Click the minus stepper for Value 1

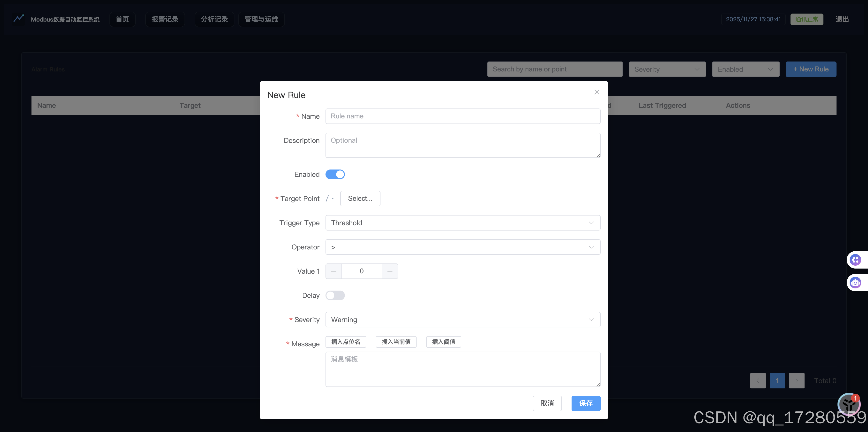click(333, 271)
